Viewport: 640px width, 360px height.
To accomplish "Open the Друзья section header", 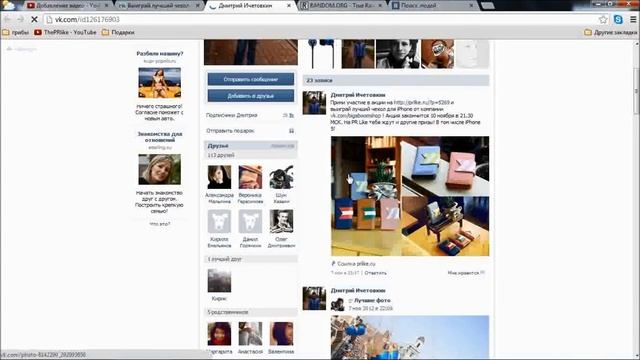I will [251, 146].
